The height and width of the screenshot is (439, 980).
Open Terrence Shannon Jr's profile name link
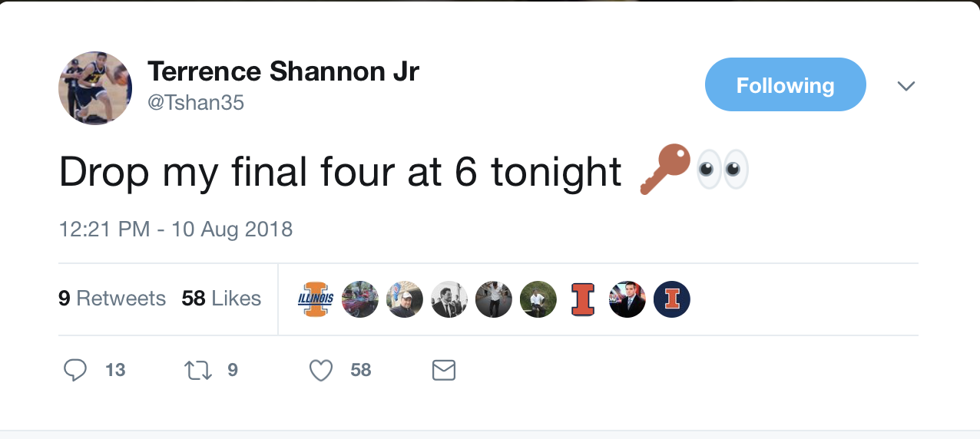(x=283, y=71)
